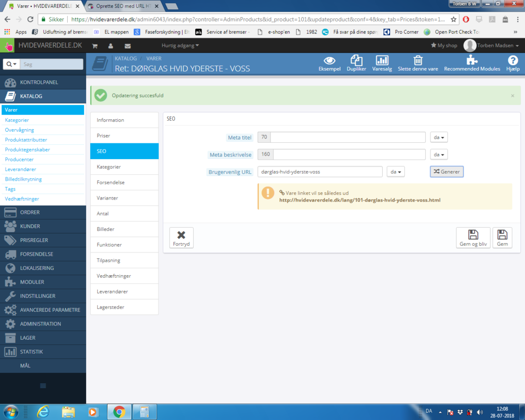Open Forsendelse product tab
Screen dimensions: 525x420
click(124, 182)
